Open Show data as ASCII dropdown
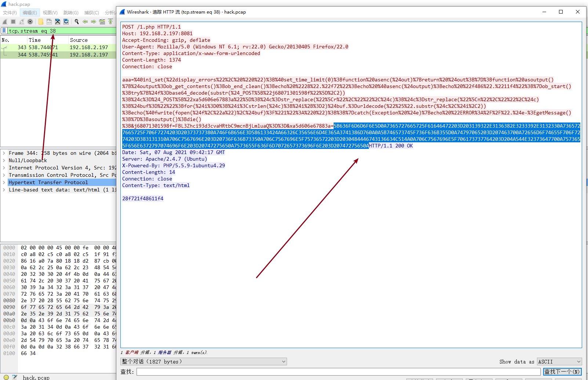This screenshot has height=380, width=588. 559,362
